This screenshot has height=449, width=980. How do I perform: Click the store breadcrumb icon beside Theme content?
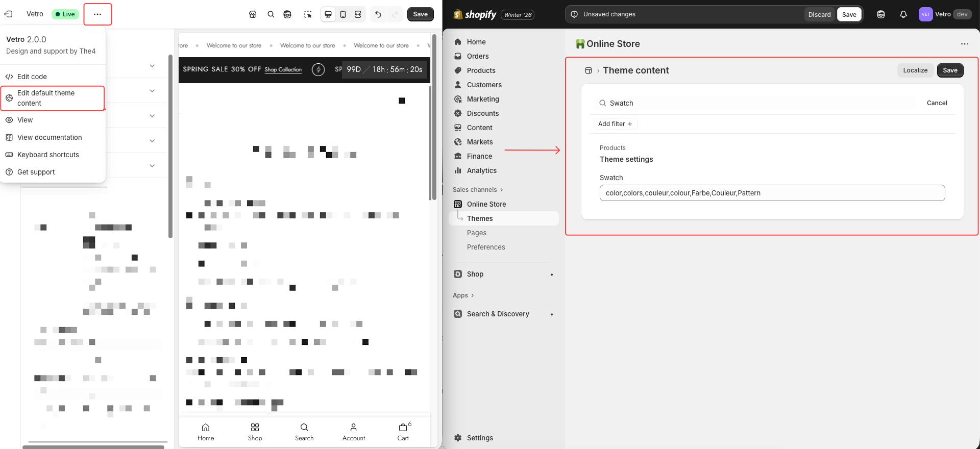pyautogui.click(x=588, y=70)
